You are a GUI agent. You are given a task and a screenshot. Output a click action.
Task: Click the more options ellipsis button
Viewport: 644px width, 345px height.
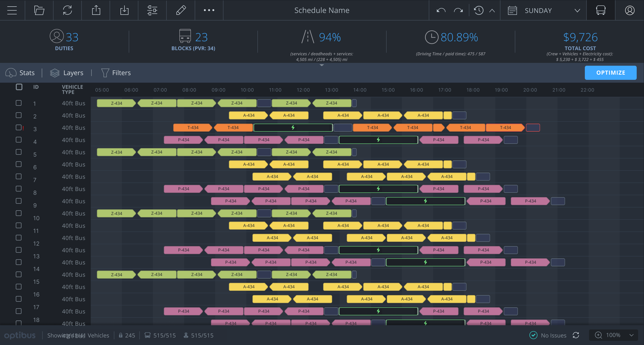(x=209, y=10)
